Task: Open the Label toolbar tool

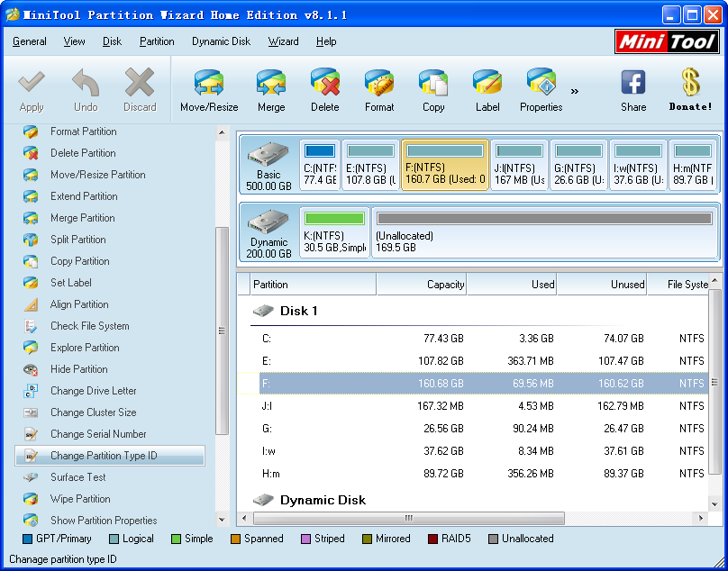Action: [x=487, y=89]
